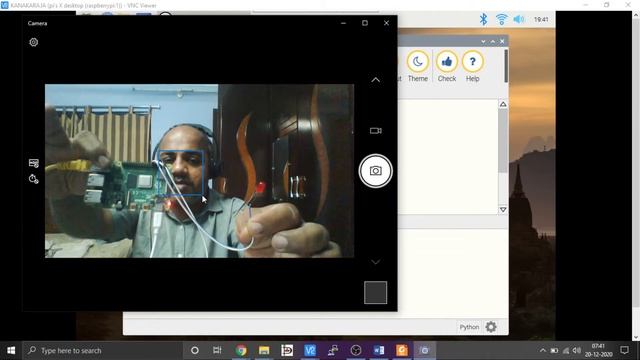Click up chevron above video mode
This screenshot has width=640, height=360.
pyautogui.click(x=376, y=80)
